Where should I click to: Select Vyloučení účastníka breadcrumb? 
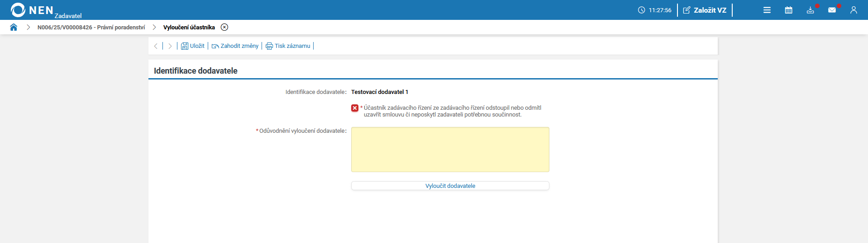[x=189, y=28]
